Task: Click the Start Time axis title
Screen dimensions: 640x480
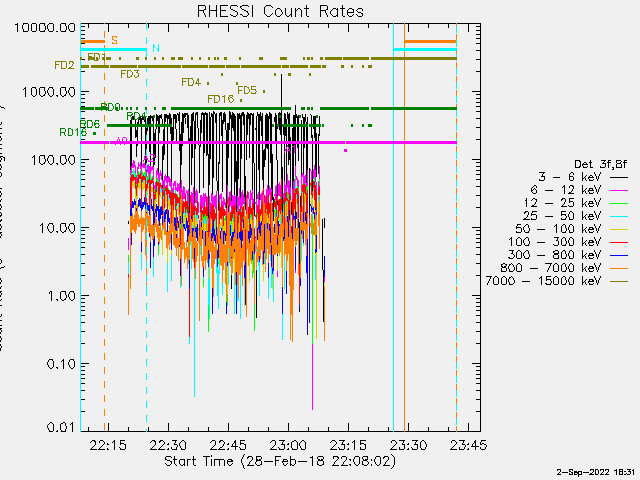Action: 280,461
